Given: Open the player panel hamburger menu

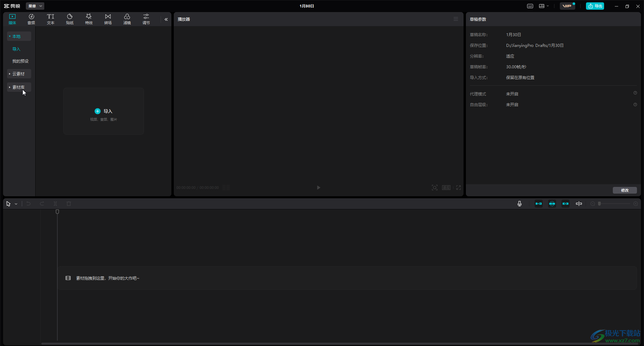Looking at the screenshot, I should tap(456, 19).
